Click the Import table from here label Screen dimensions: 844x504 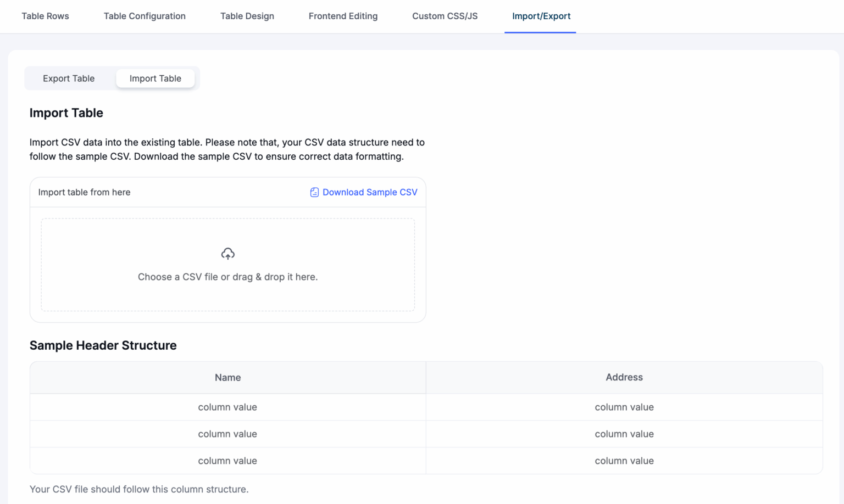(84, 192)
